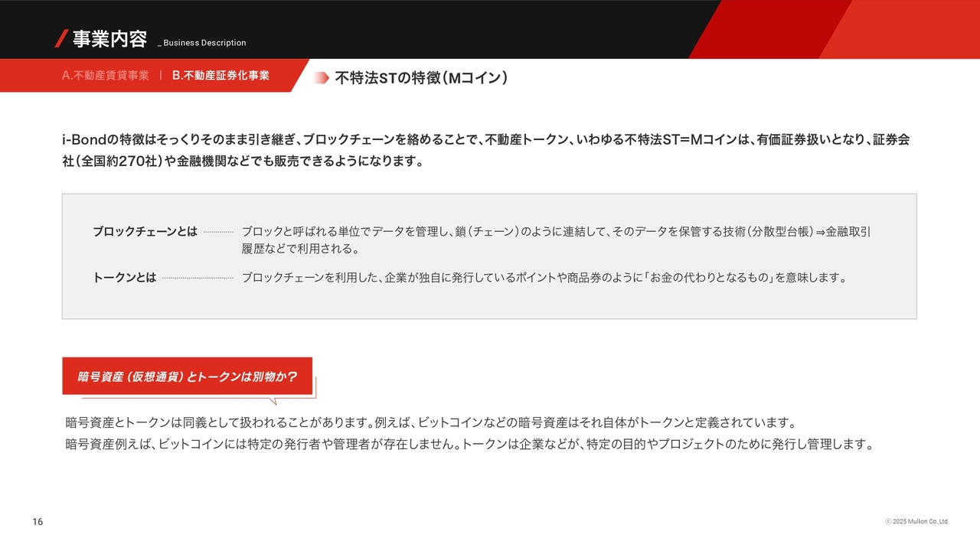Click the Business Description subtitle
Image resolution: width=980 pixels, height=551 pixels.
[x=202, y=43]
